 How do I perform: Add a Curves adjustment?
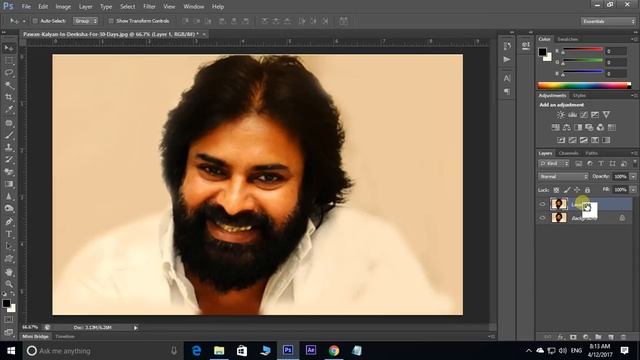tap(584, 115)
